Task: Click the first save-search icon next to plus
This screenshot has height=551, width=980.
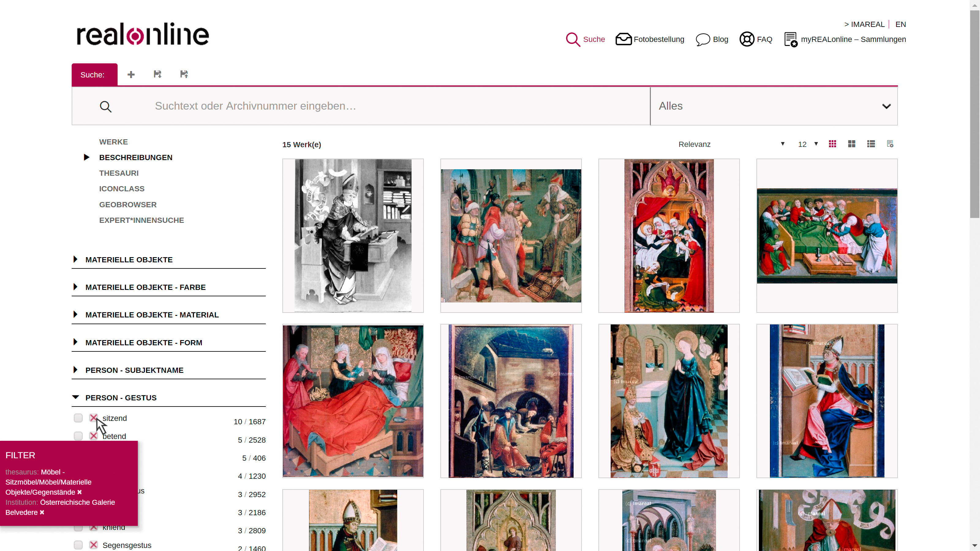Action: click(x=157, y=74)
